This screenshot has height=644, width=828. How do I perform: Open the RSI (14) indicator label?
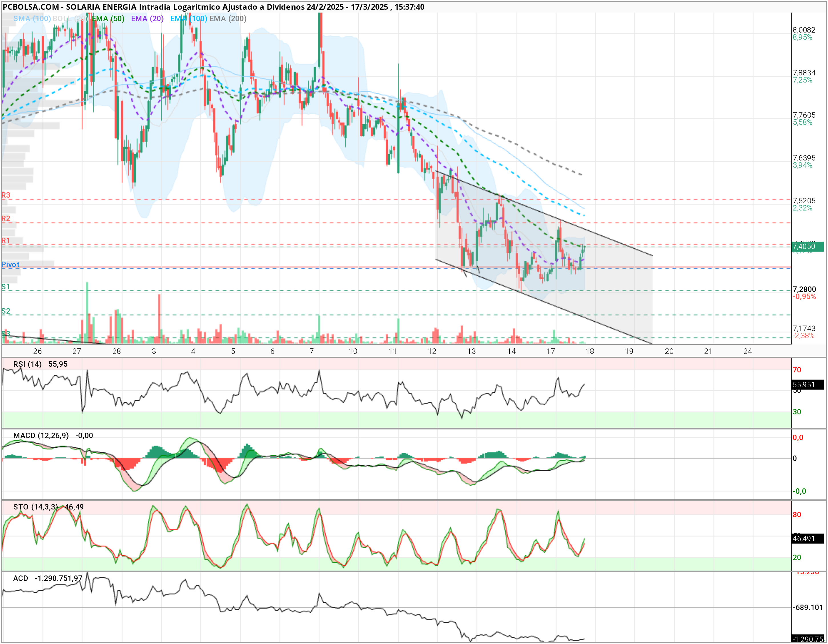point(27,364)
